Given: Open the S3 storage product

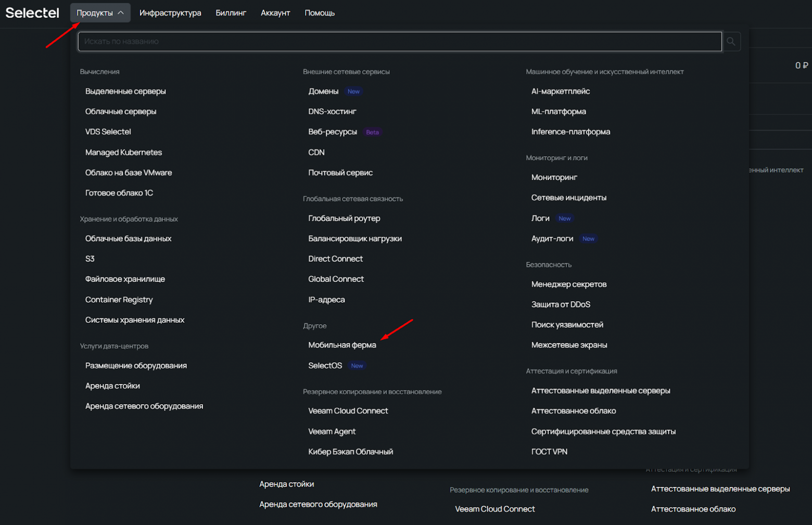Looking at the screenshot, I should [90, 259].
